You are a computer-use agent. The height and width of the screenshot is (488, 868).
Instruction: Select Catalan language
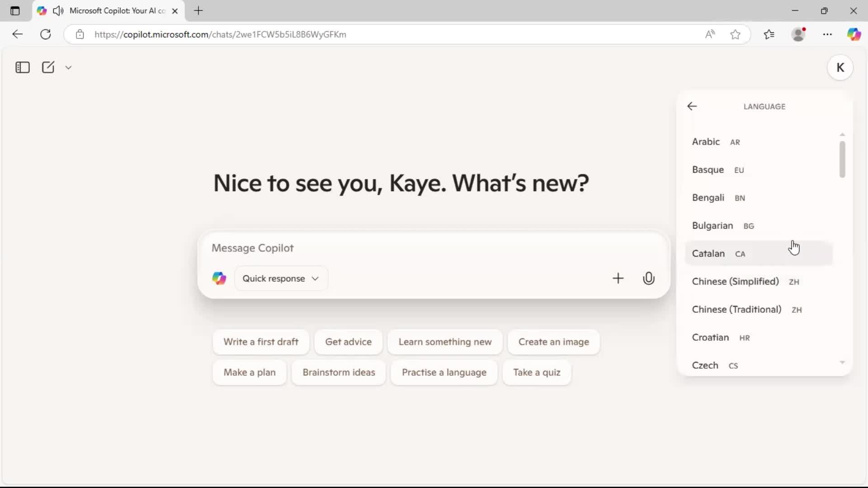(759, 253)
